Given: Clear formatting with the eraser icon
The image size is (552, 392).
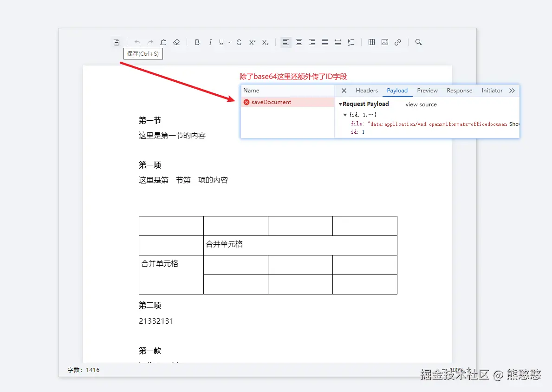Looking at the screenshot, I should (x=176, y=42).
